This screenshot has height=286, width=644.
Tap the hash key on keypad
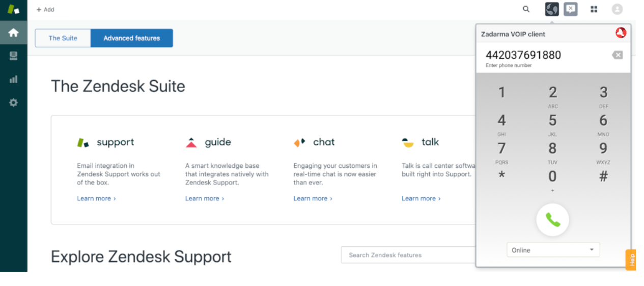tap(603, 177)
